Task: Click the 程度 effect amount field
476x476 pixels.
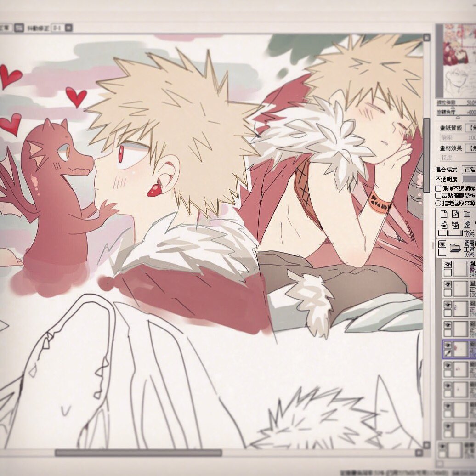Action: point(458,158)
